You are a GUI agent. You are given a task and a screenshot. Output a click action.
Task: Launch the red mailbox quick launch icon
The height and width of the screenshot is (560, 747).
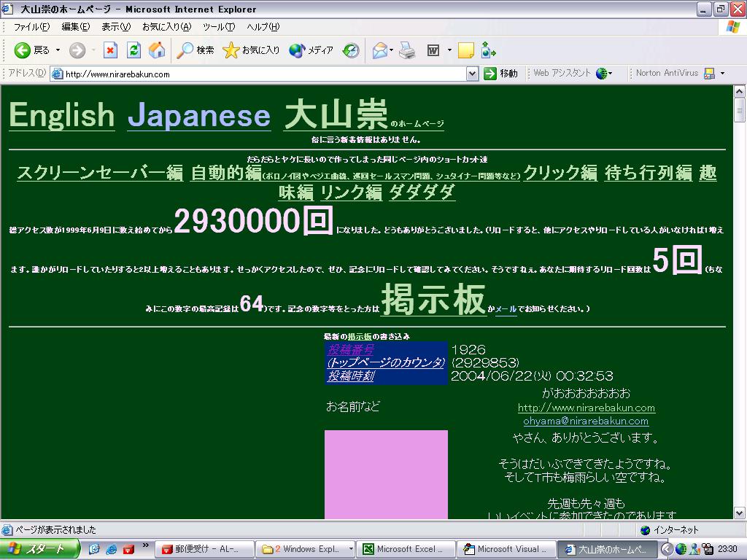click(x=128, y=549)
